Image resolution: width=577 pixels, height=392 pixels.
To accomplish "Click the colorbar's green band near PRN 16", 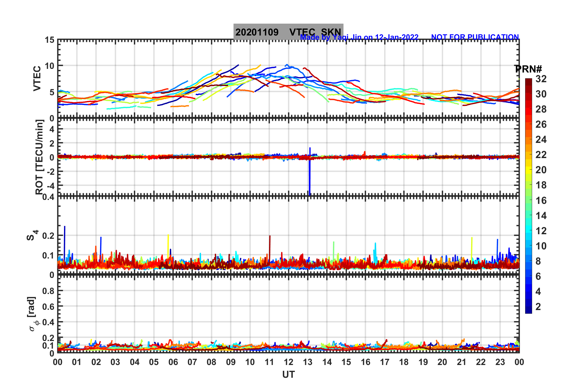I will [528, 200].
